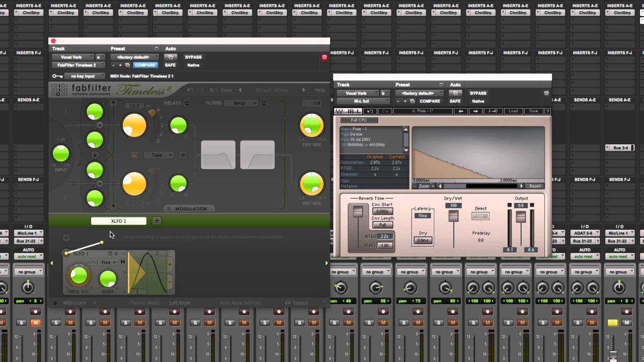Image resolution: width=644 pixels, height=362 pixels.
Task: Click the Timeless 2 A/B switch icon
Action: coord(213,90)
